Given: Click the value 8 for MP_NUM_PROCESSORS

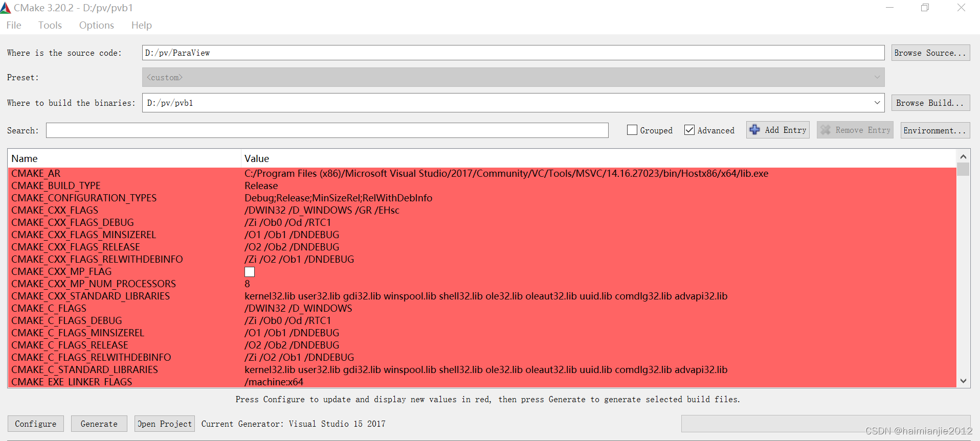Looking at the screenshot, I should pos(248,284).
